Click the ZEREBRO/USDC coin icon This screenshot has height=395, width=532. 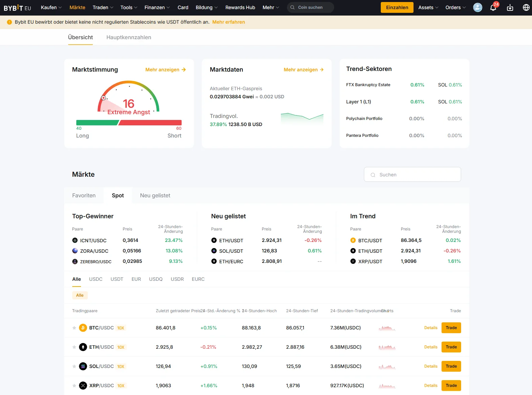[75, 262]
